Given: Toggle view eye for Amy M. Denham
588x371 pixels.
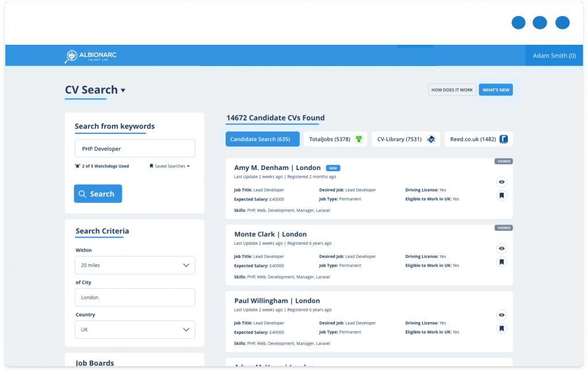Looking at the screenshot, I should click(501, 181).
